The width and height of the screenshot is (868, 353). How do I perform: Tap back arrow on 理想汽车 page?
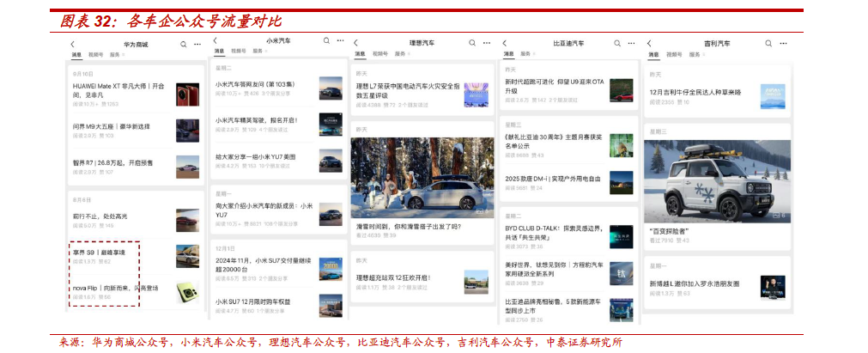pyautogui.click(x=356, y=43)
